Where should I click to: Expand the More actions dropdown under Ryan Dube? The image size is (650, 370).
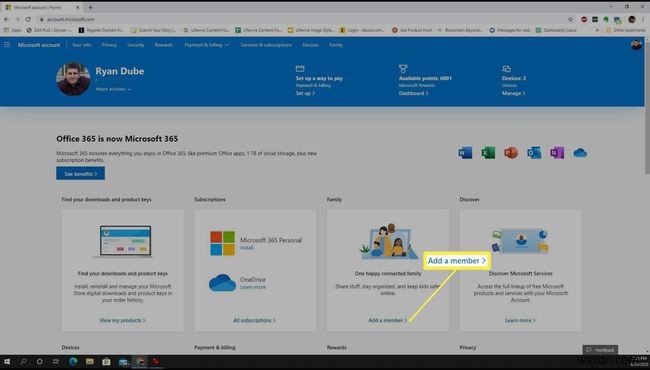[113, 89]
